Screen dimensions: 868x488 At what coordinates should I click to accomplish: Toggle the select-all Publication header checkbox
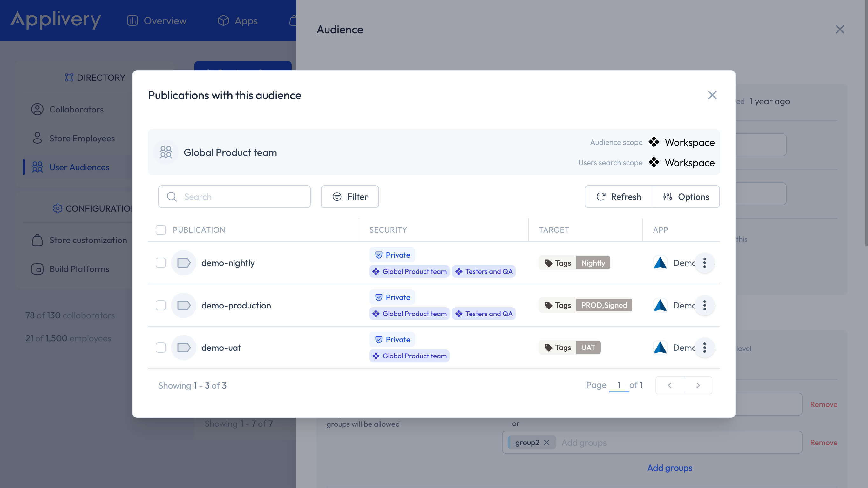point(161,230)
